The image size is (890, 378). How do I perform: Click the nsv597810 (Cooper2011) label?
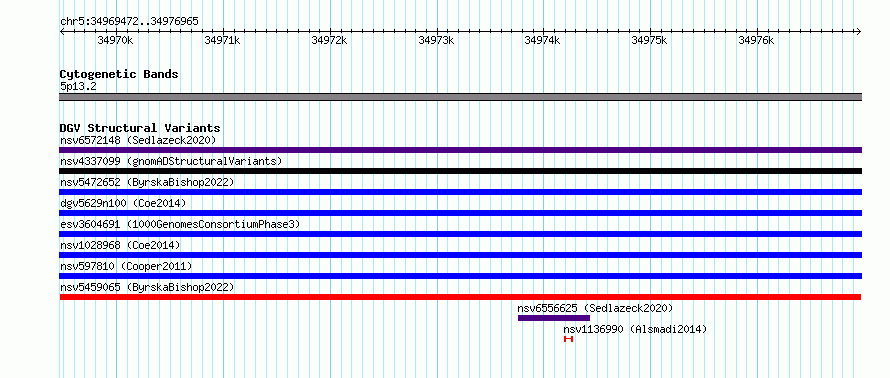[126, 266]
